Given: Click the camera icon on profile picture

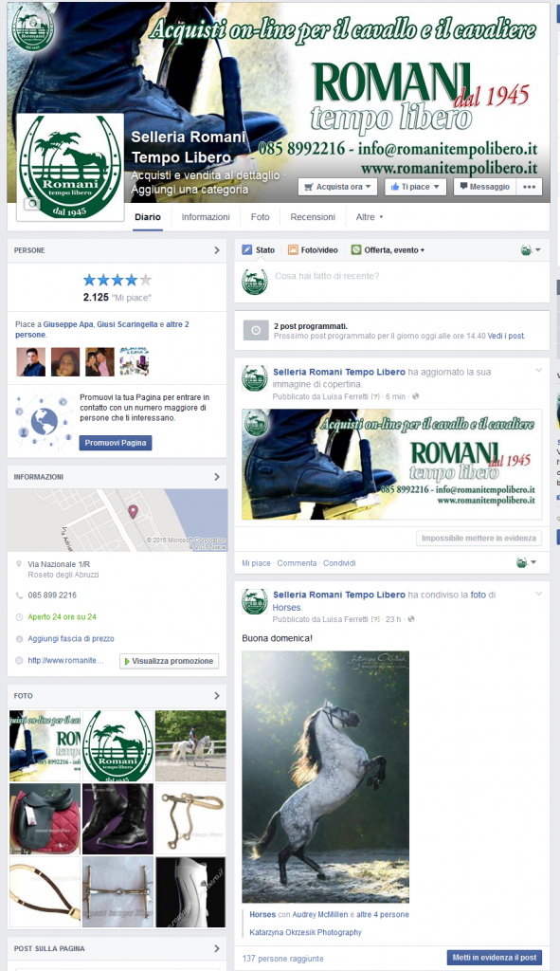Looking at the screenshot, I should (31, 205).
